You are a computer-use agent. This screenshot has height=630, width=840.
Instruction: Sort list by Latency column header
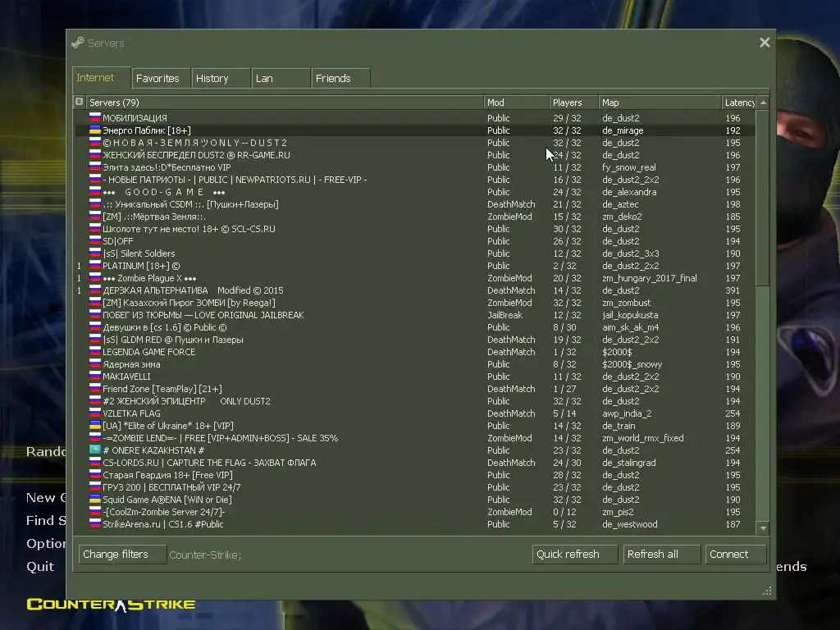739,103
